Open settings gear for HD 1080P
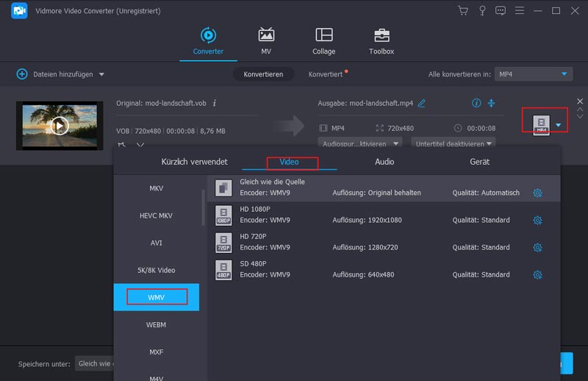This screenshot has height=381, width=588. 537,220
